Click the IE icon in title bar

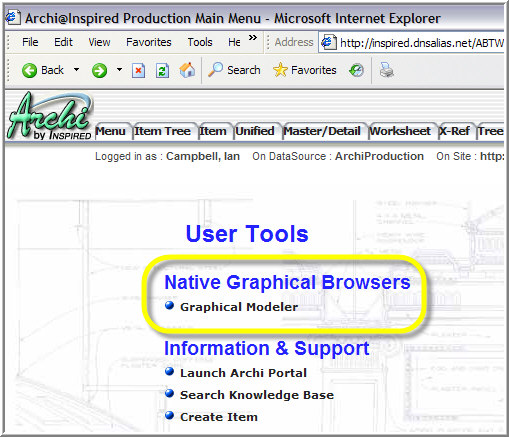13,16
